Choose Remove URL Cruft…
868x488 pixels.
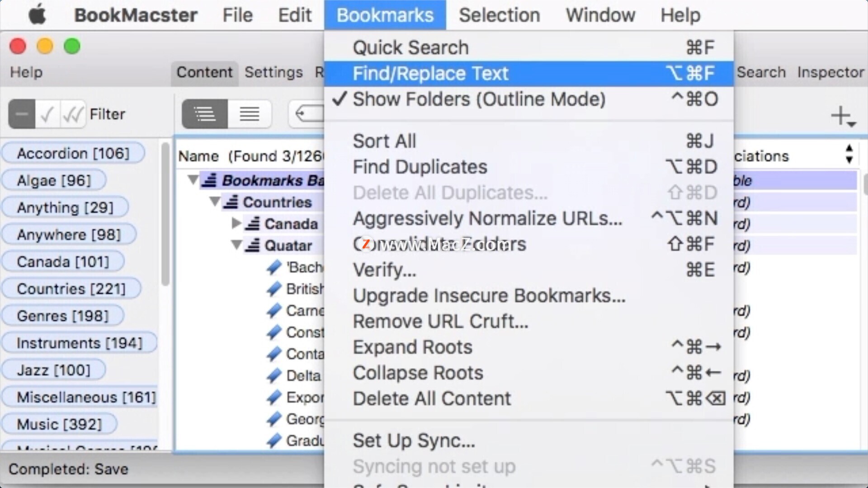pos(529,321)
